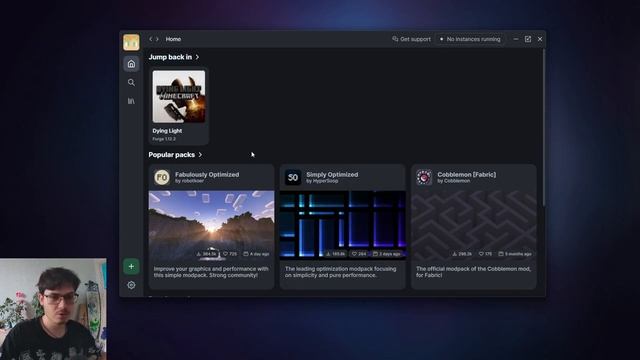Click Simply Optimized banner image
Viewport: 640px width, 360px height.
click(342, 225)
